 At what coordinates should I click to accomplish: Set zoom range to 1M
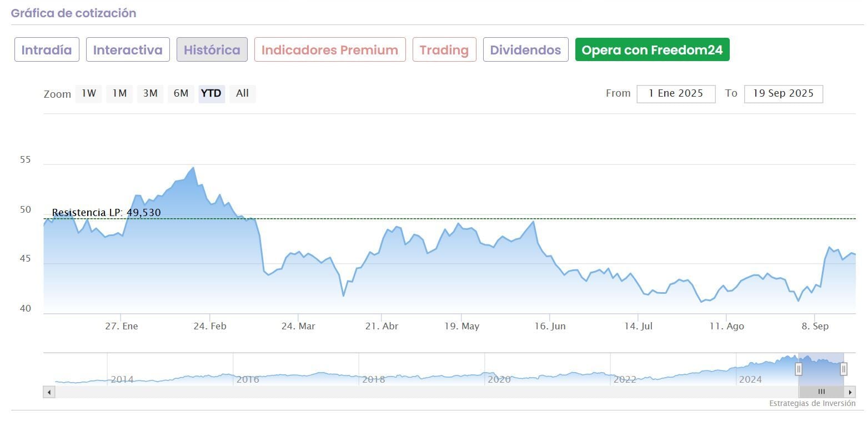click(119, 93)
